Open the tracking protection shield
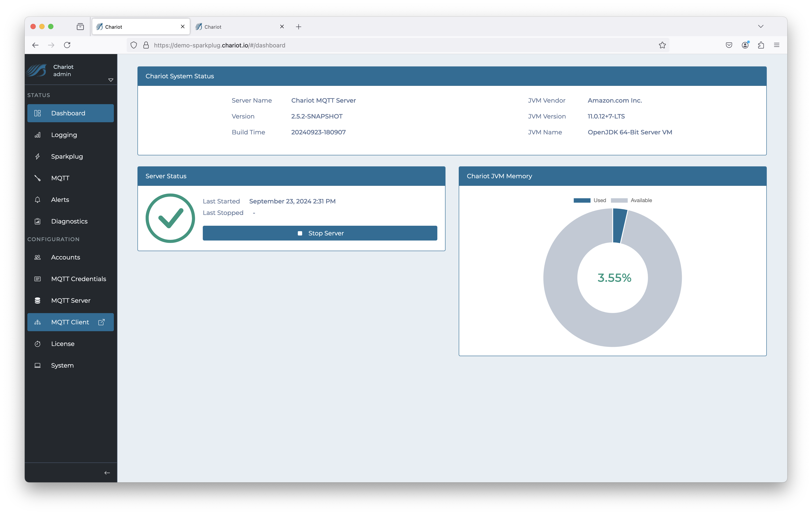This screenshot has height=515, width=812. [x=133, y=45]
